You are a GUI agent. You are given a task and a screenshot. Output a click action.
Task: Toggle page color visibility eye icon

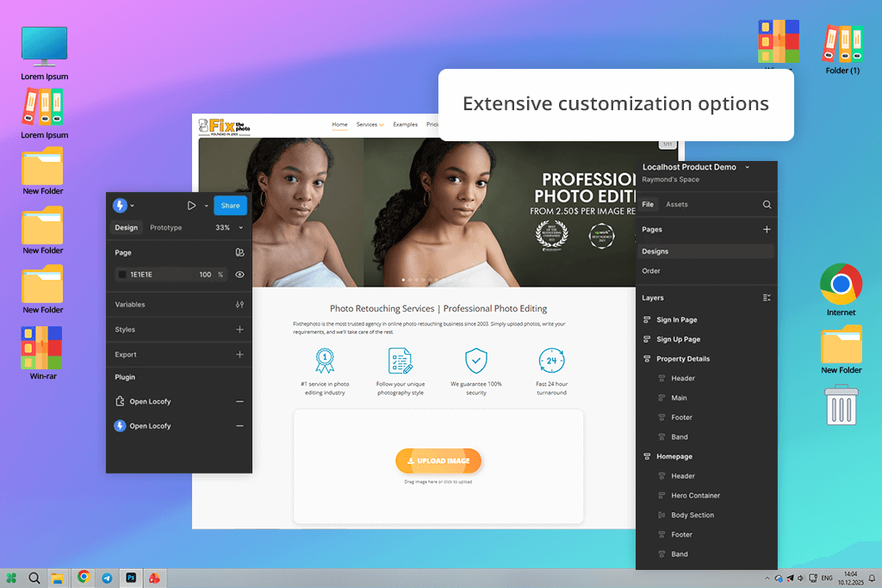pos(239,275)
